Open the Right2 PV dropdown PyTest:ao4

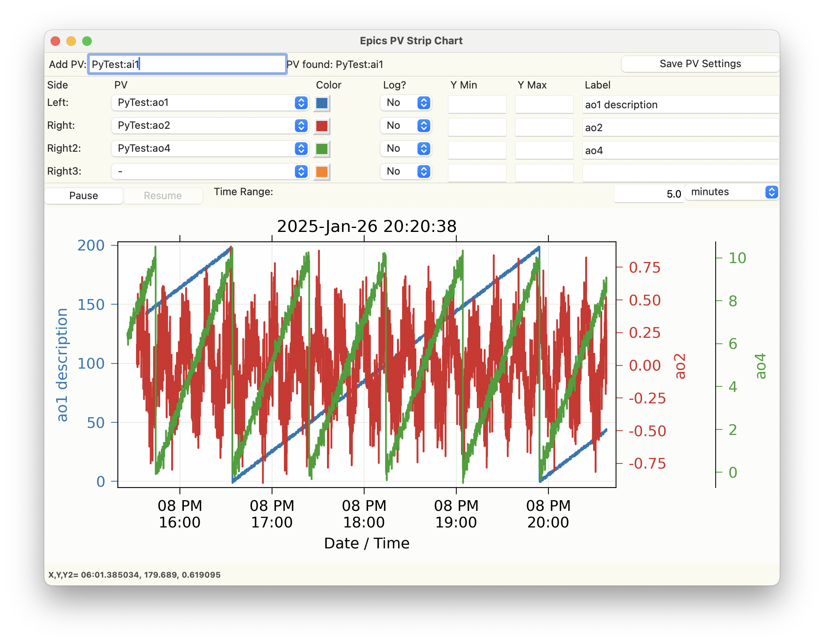(x=210, y=149)
